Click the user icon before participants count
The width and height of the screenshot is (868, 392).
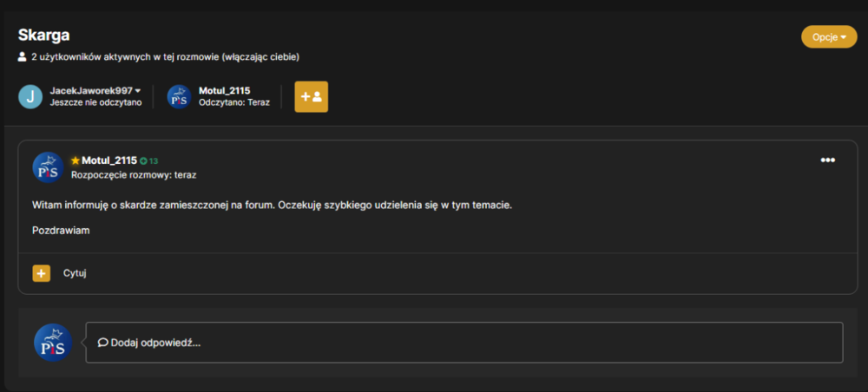23,57
